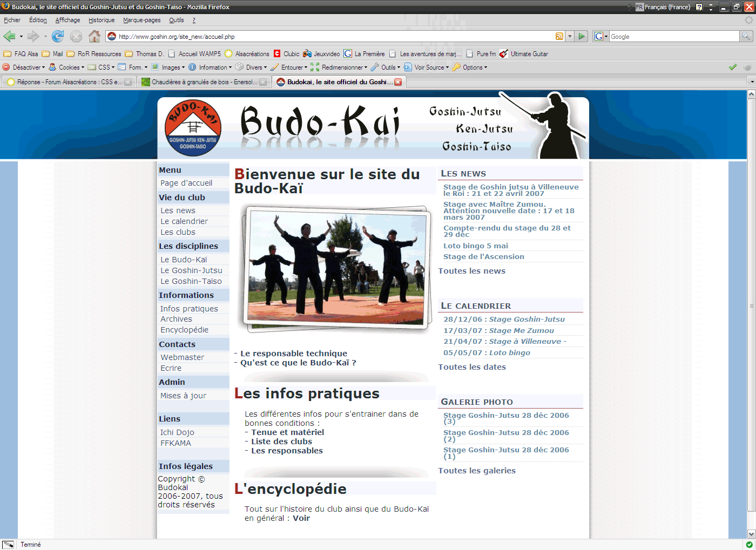Click the green validation checkmark icon
This screenshot has width=756, height=550.
(x=733, y=67)
